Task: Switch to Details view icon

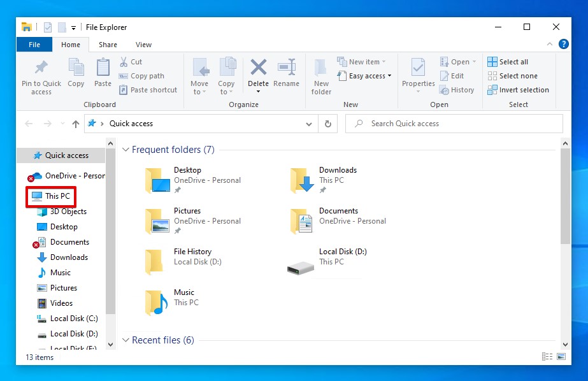Action: click(x=547, y=357)
